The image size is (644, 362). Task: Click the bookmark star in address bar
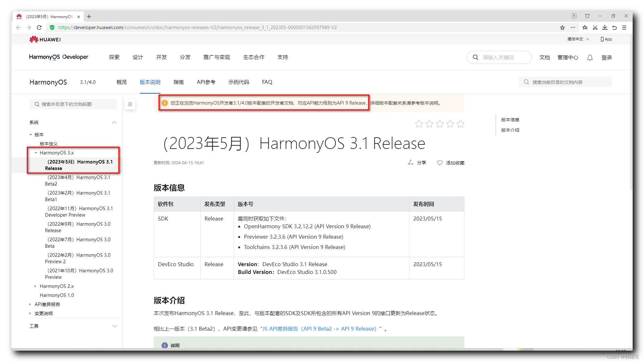click(x=562, y=28)
